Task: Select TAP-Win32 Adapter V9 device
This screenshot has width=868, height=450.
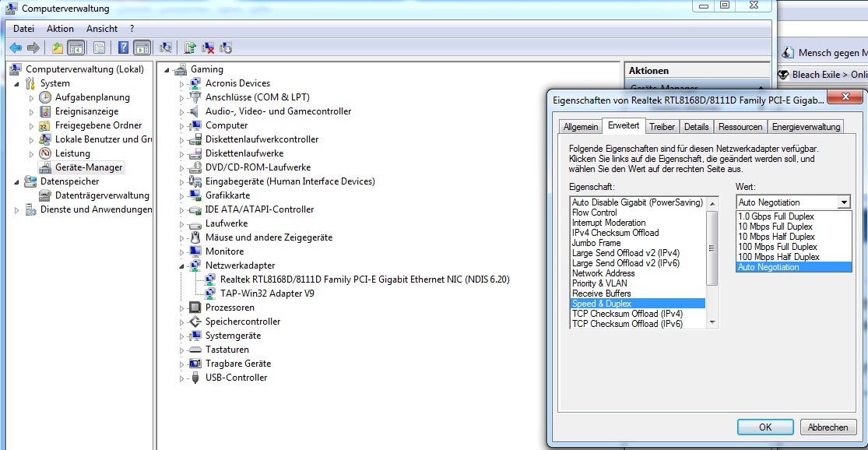Action: [267, 294]
